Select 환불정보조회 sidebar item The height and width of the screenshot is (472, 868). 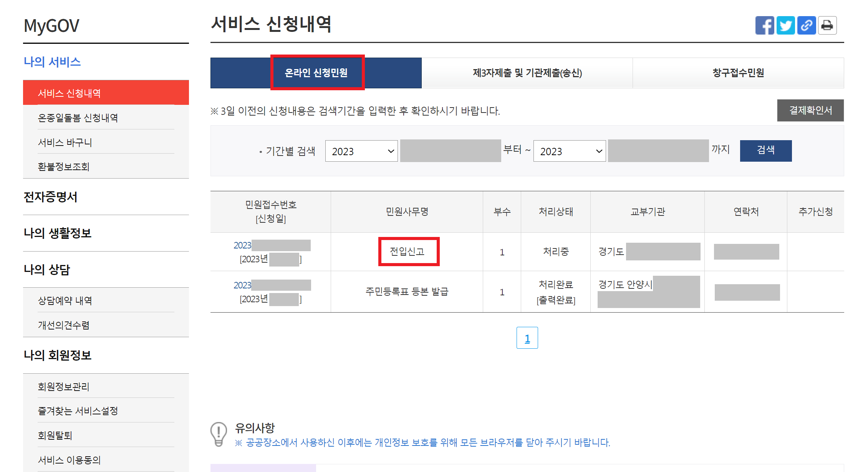64,167
